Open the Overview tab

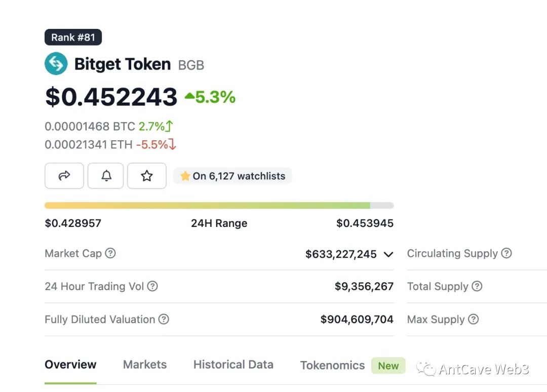point(70,365)
